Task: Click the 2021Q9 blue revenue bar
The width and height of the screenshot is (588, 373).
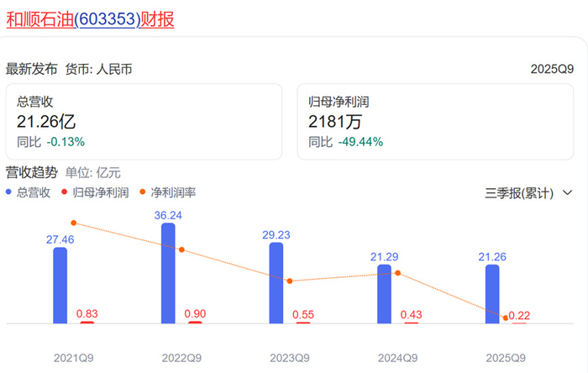Action: 60,286
